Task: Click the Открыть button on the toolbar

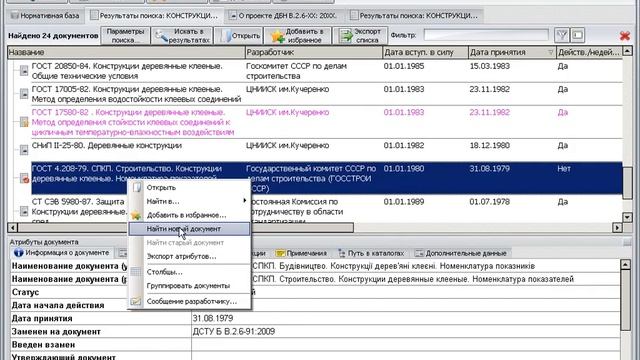Action: tap(238, 36)
